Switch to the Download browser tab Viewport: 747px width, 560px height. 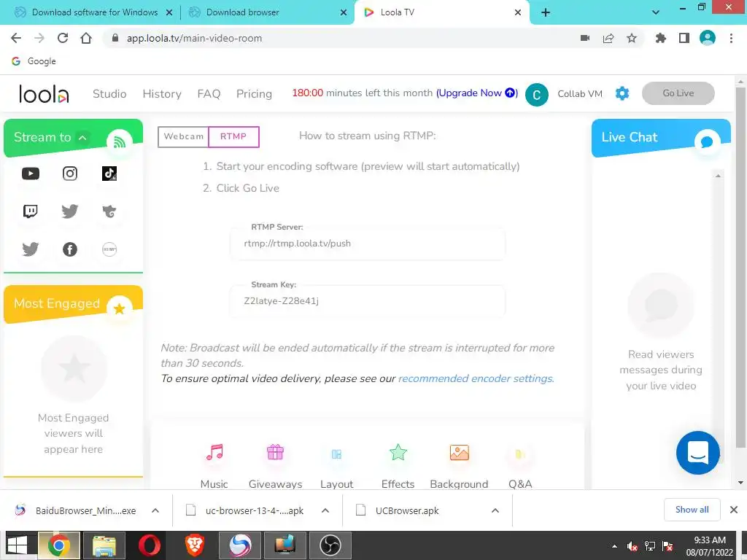click(x=267, y=12)
